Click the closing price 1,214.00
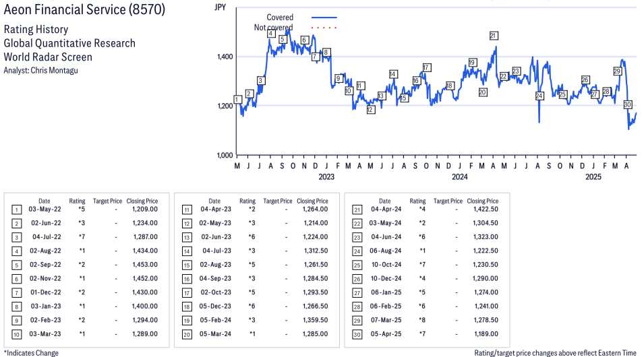 316,223
